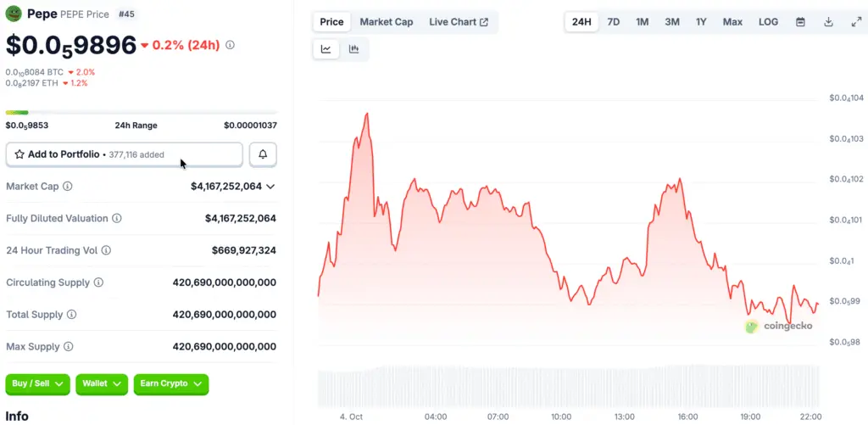Open the Buy / Sell dropdown
The image size is (868, 425).
(x=38, y=384)
